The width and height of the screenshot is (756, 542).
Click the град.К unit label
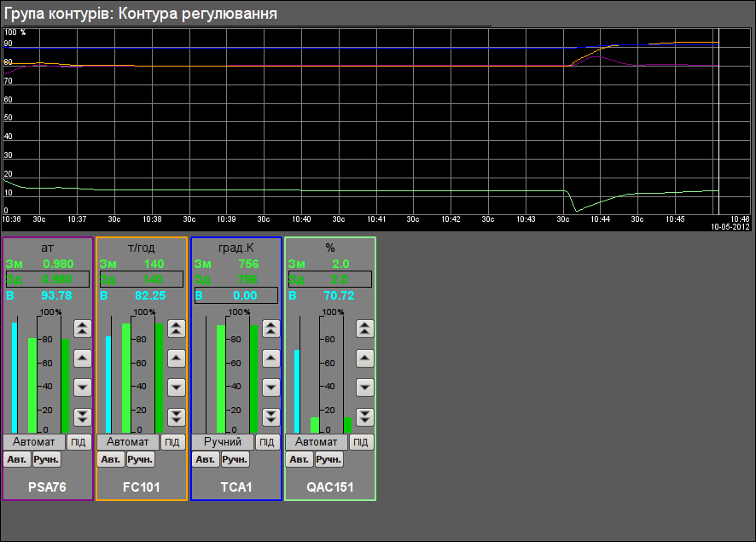(236, 248)
